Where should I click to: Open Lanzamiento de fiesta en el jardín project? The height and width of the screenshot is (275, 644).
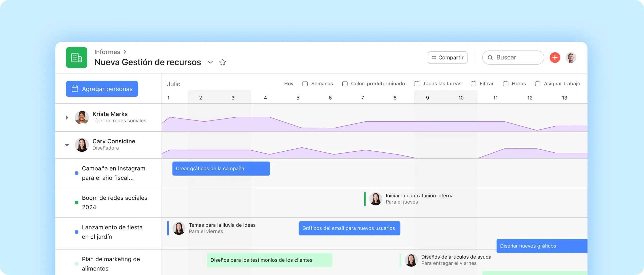point(112,232)
